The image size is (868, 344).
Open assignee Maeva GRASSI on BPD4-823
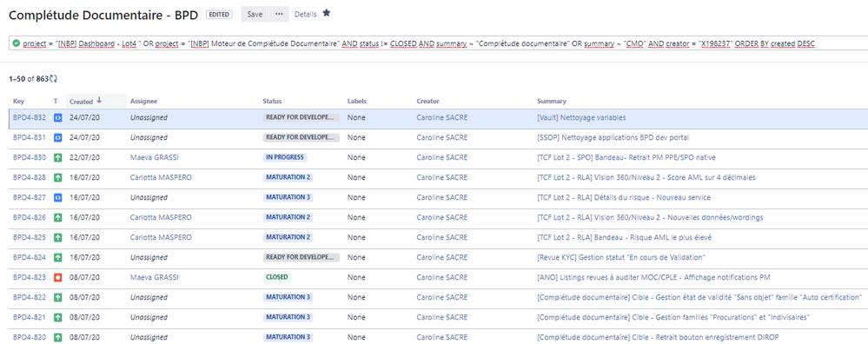(x=155, y=277)
